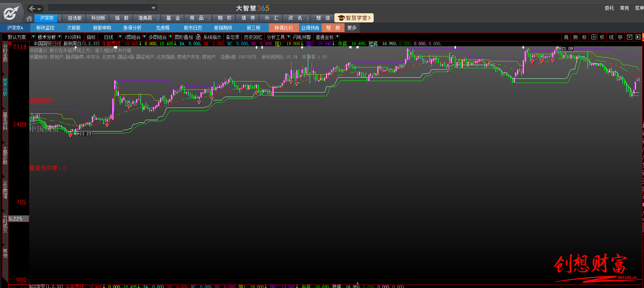Click the 标 marker tool
This screenshot has width=644, height=288.
point(585,37)
